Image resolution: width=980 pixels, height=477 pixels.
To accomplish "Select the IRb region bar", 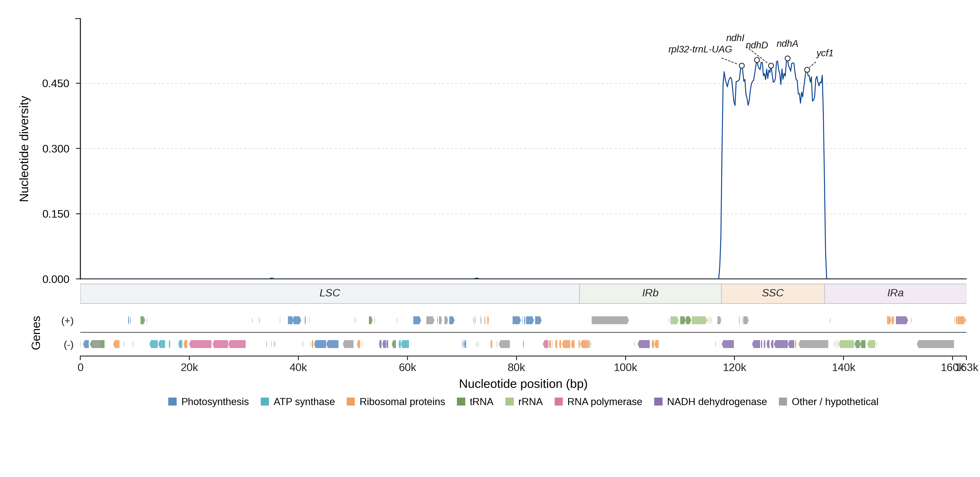I will tap(650, 293).
